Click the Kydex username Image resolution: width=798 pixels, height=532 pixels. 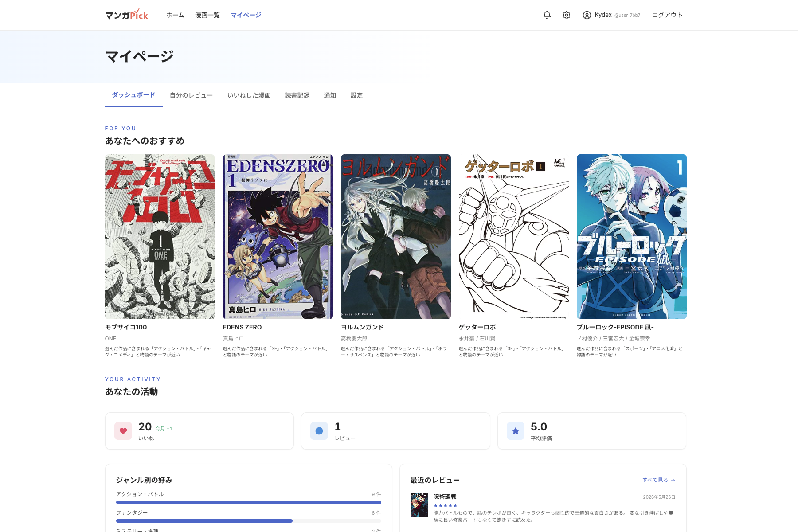[603, 15]
